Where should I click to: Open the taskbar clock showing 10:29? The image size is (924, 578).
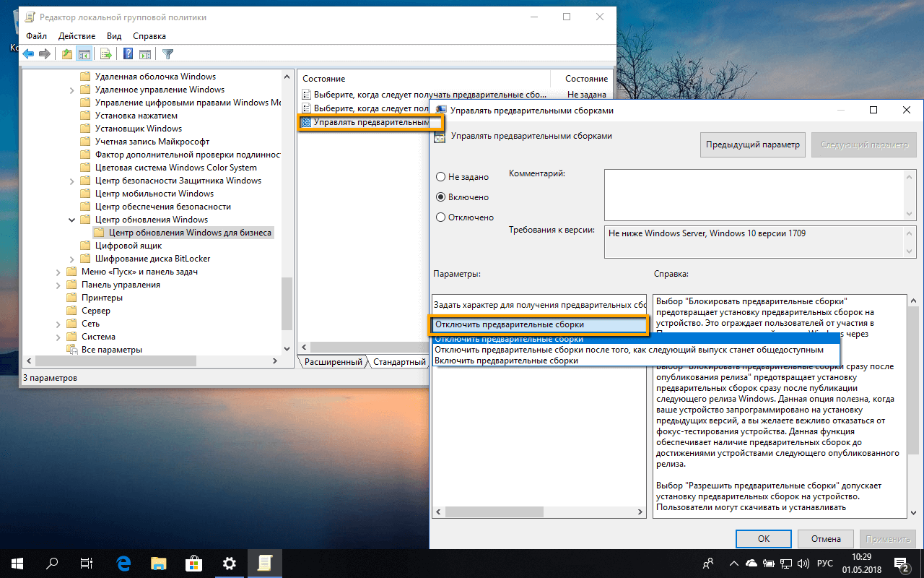coord(861,563)
